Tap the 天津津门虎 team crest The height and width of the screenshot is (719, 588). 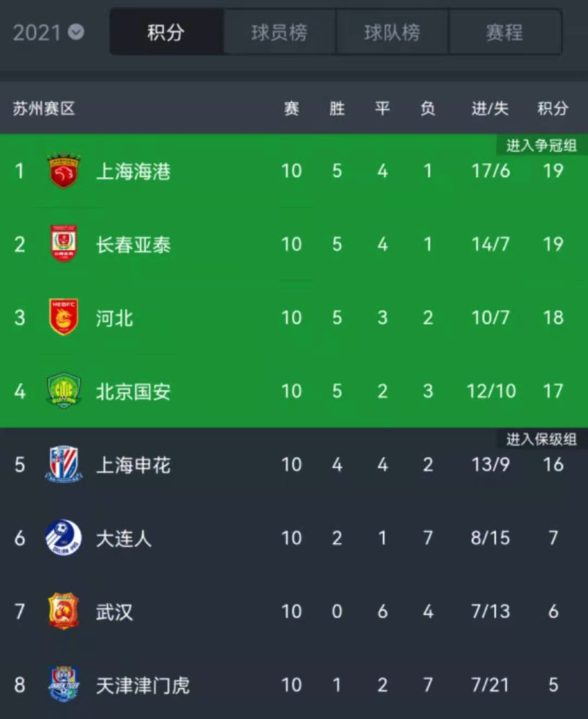click(x=64, y=684)
